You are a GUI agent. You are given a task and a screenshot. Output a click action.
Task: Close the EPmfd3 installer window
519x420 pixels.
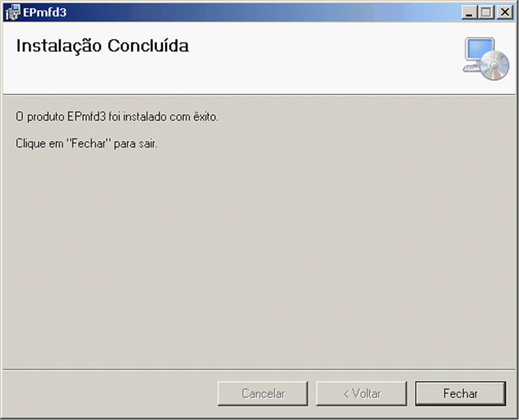(x=505, y=12)
